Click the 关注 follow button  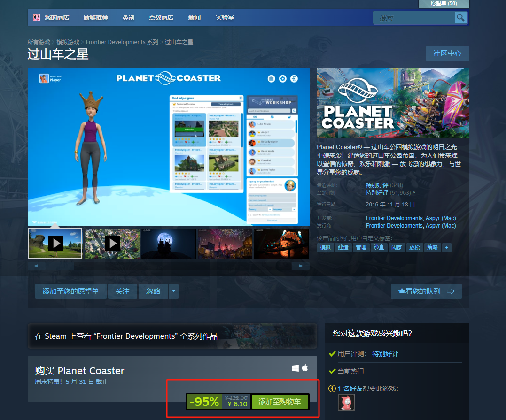123,291
